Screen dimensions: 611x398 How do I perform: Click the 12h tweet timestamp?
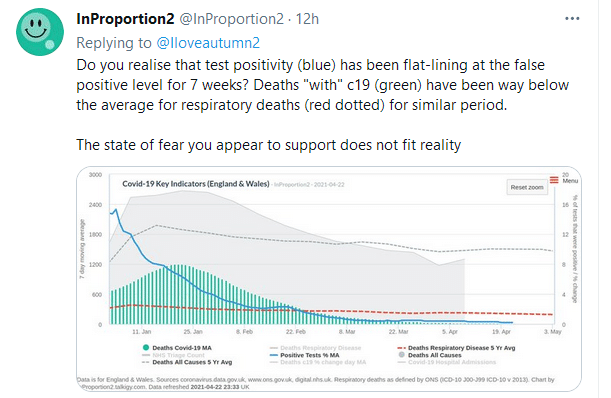point(307,19)
